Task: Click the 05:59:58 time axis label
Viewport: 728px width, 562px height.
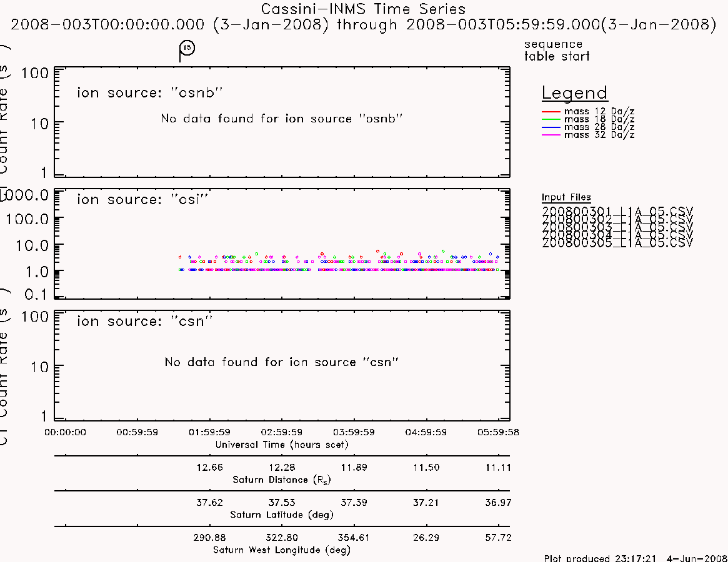Action: coord(498,432)
